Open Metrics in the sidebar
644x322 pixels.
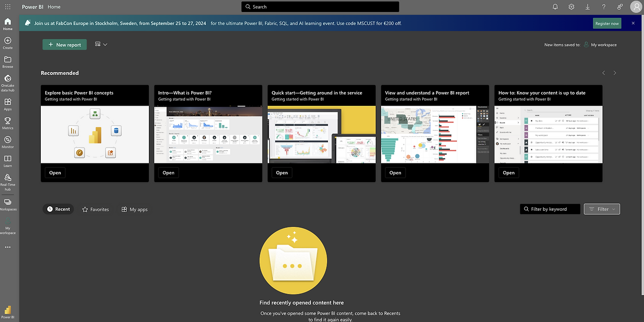point(8,124)
